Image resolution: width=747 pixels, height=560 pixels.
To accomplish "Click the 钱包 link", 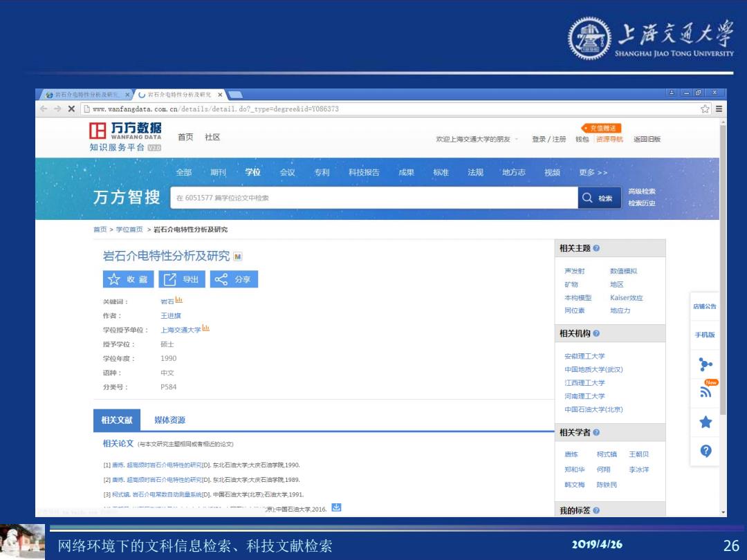I will pos(582,139).
